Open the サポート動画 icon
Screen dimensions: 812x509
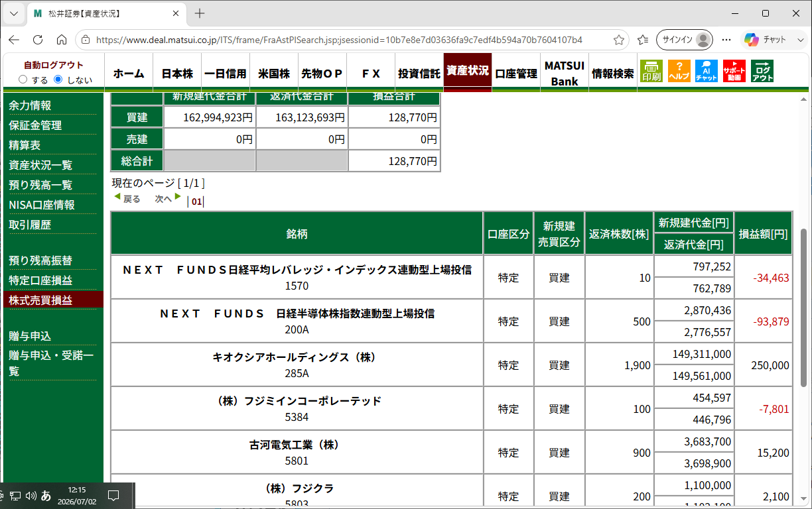point(734,70)
